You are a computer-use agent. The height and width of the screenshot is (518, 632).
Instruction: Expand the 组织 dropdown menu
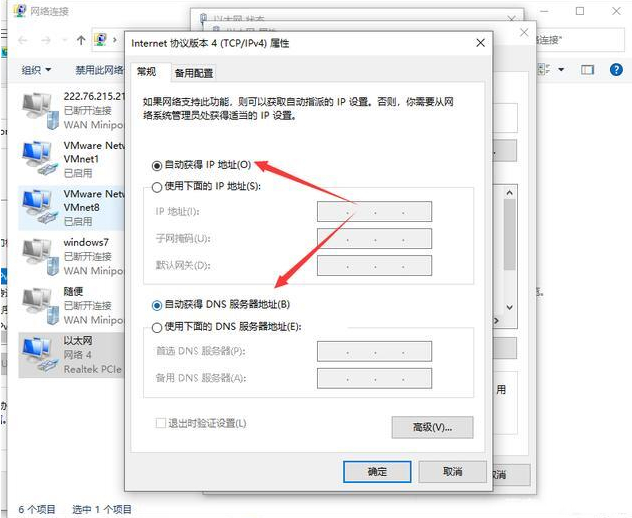pos(36,70)
